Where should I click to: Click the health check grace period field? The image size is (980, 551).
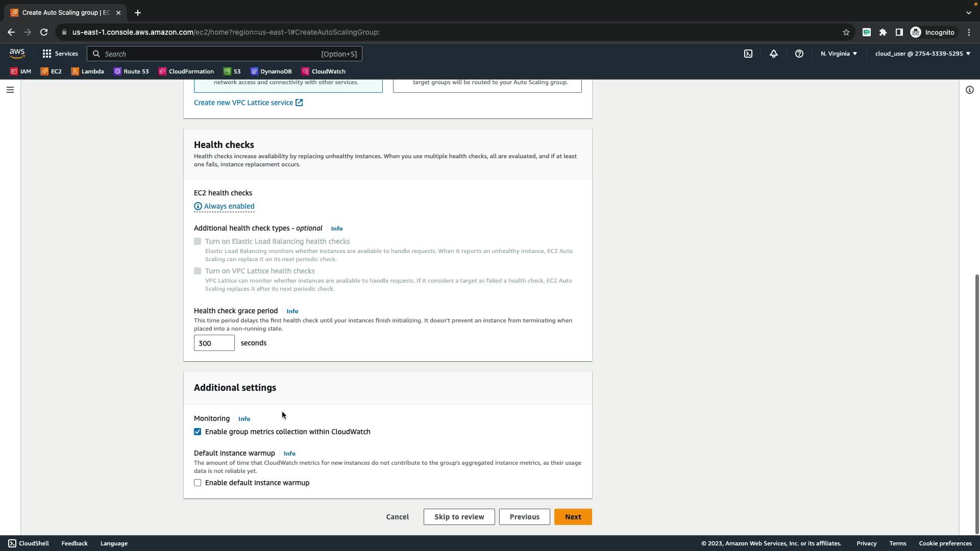[x=214, y=343]
